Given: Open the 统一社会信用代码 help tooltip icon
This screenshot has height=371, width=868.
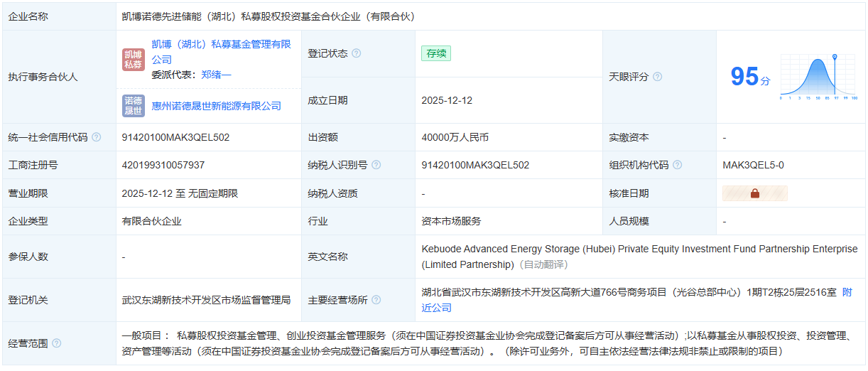Looking at the screenshot, I should (97, 137).
